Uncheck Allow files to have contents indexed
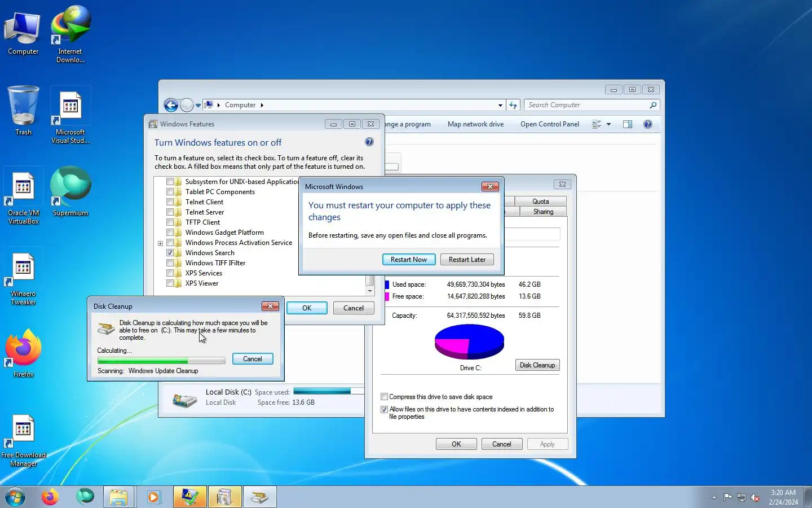812x508 pixels. (x=384, y=409)
